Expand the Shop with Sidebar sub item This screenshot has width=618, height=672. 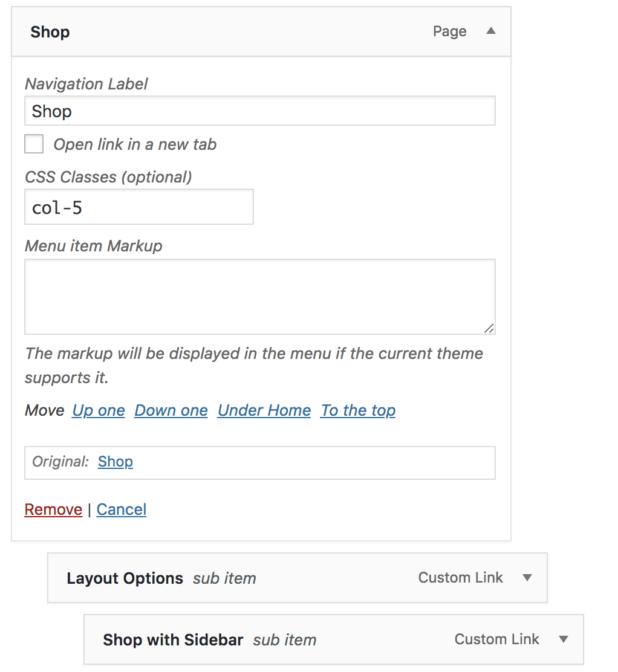point(564,639)
